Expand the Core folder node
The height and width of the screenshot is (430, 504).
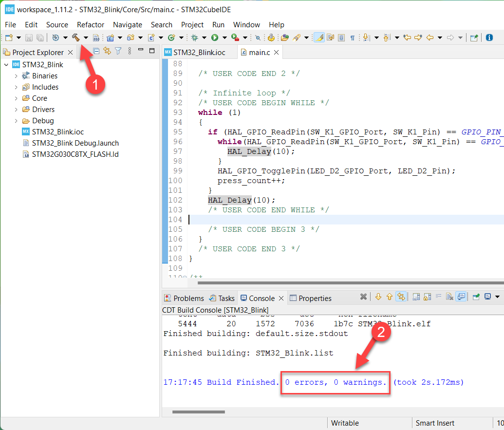pyautogui.click(x=16, y=98)
